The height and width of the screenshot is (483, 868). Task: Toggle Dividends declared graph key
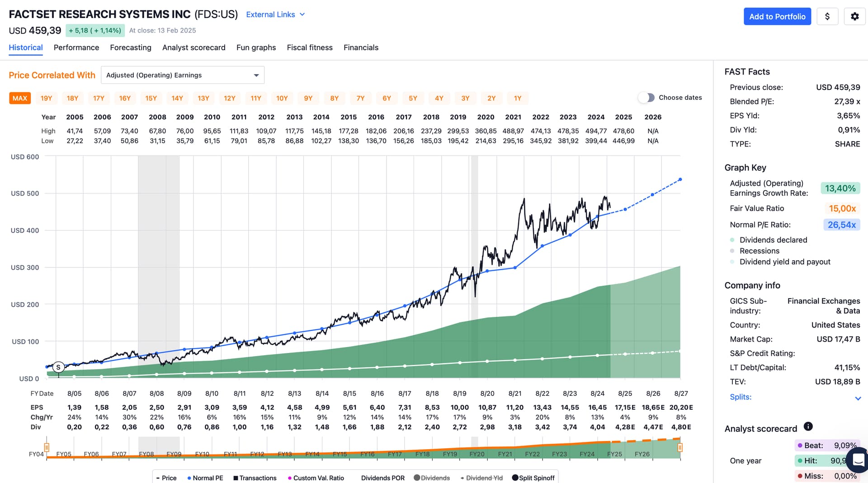(x=768, y=240)
